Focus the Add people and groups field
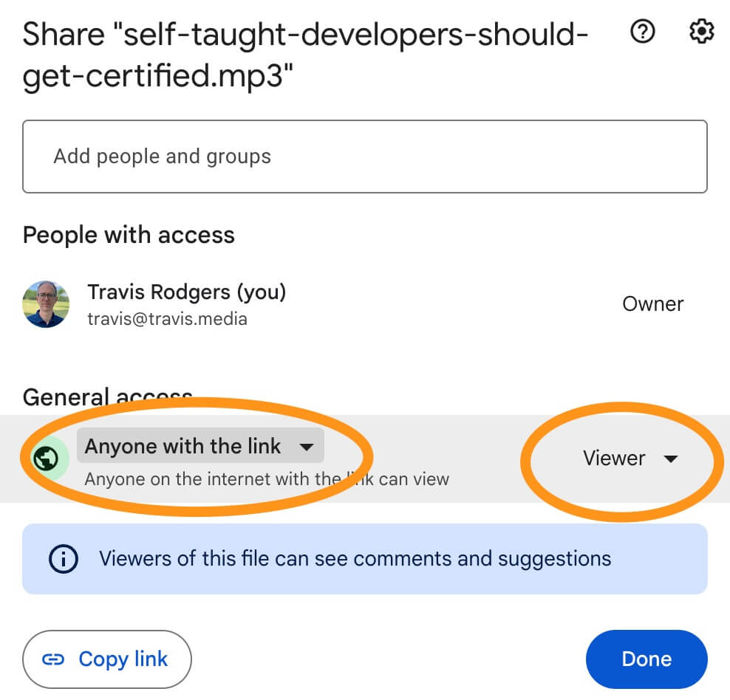This screenshot has height=700, width=730. [x=365, y=157]
